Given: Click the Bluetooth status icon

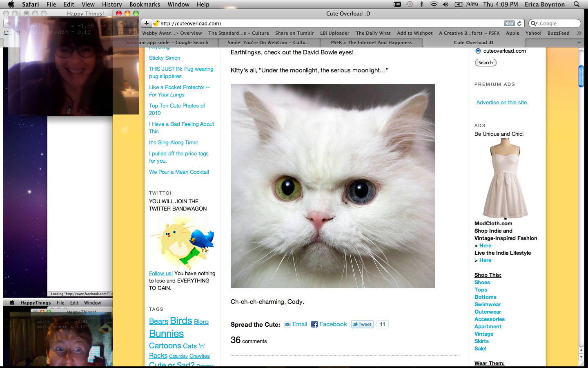Looking at the screenshot, I should point(421,4).
